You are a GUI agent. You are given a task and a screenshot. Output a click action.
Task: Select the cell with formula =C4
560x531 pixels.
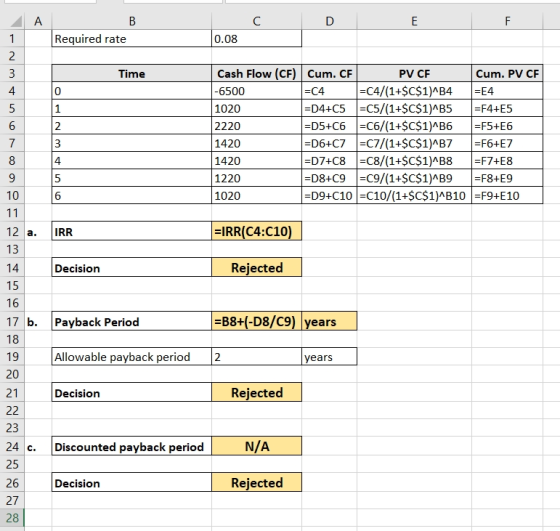(x=329, y=91)
